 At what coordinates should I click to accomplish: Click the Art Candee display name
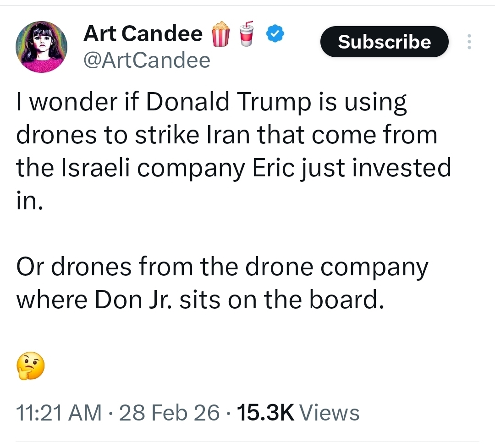tap(143, 34)
